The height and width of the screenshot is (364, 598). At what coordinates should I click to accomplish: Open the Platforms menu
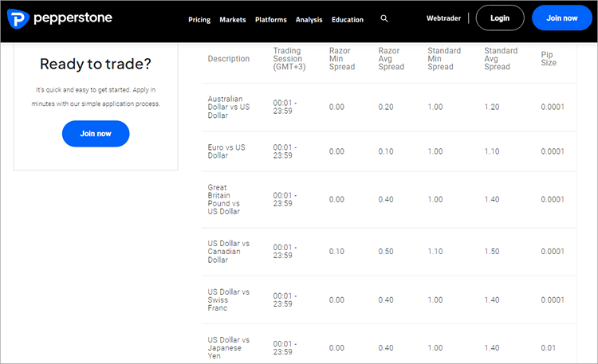pos(271,19)
